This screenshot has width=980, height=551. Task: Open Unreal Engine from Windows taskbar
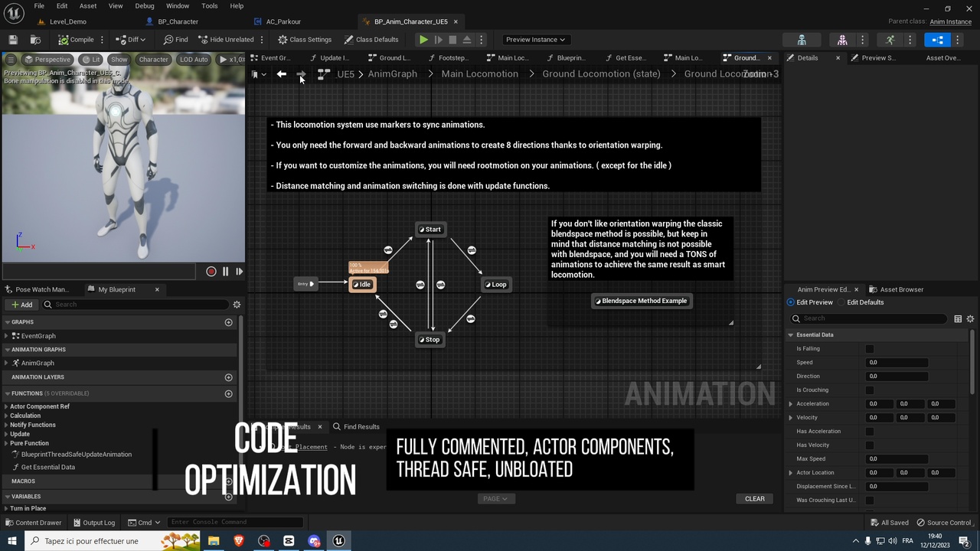click(x=338, y=541)
